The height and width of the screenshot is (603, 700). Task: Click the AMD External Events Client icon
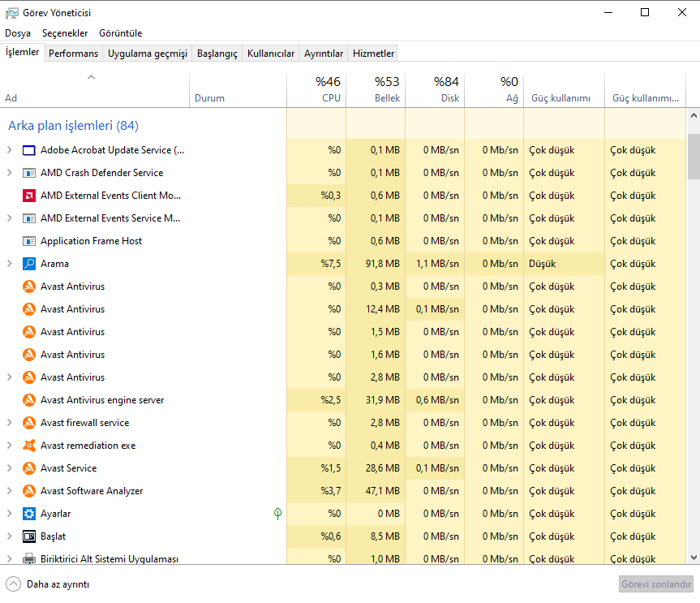pos(29,196)
